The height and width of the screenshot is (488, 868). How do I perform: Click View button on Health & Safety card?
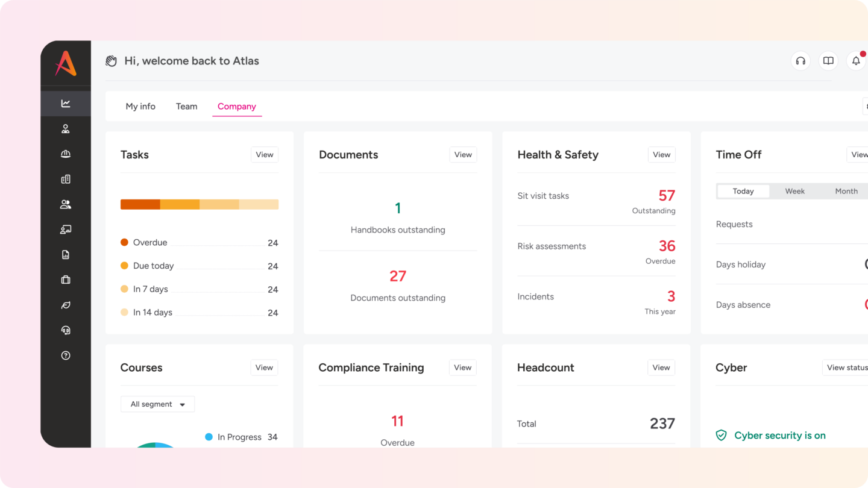click(x=661, y=155)
